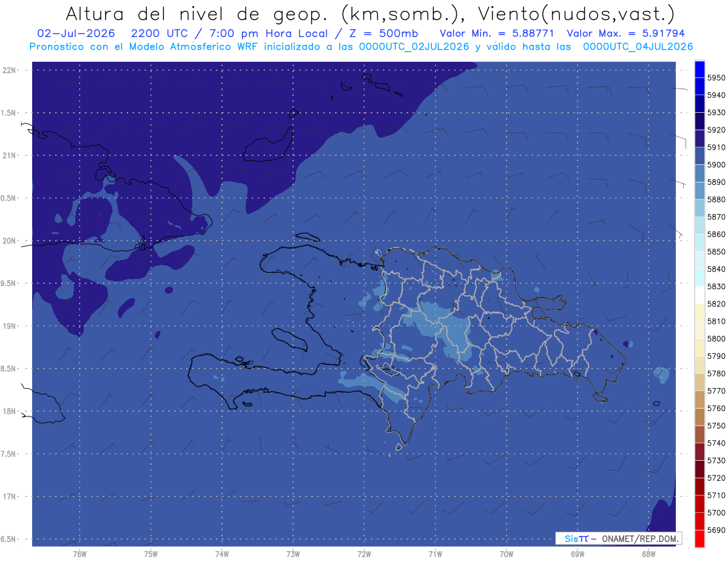Pick the swatch between 5900 and 5910
The width and height of the screenshot is (728, 562).
pos(699,156)
